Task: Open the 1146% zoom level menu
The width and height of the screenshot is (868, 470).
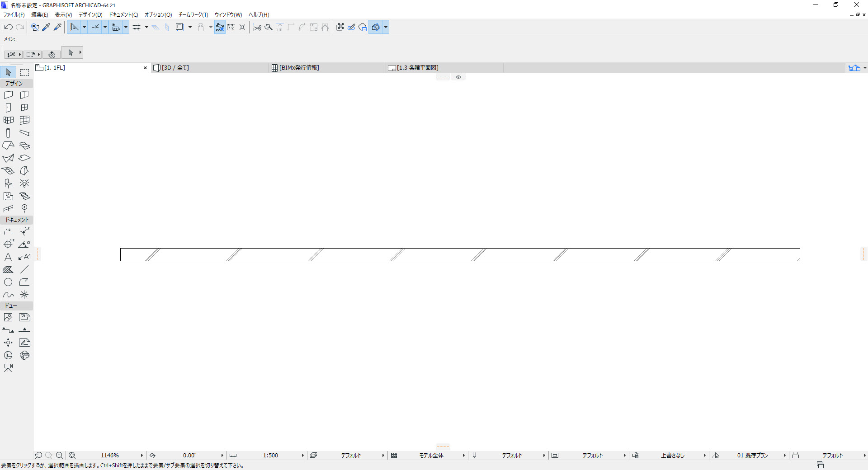Action: (x=142, y=456)
